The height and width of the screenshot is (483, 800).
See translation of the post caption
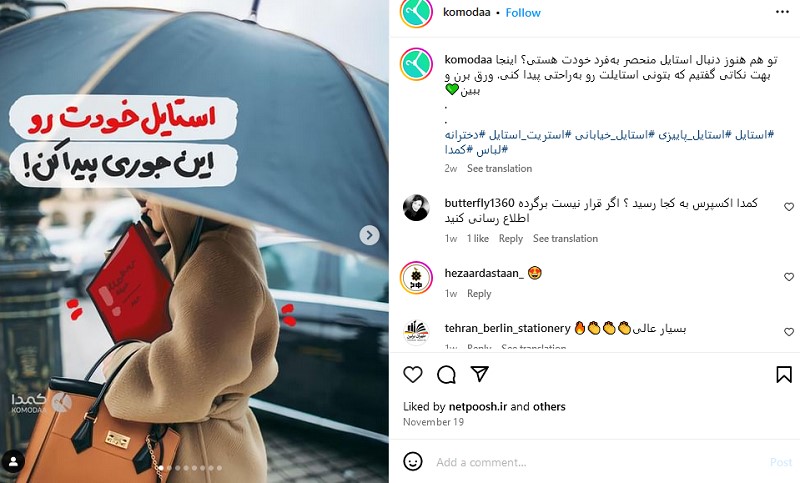tap(499, 168)
